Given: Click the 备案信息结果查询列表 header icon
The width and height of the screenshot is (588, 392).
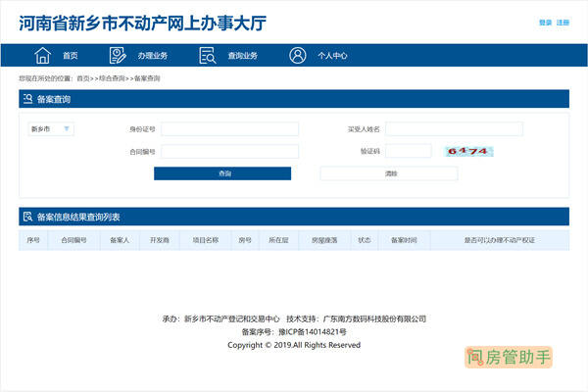Looking at the screenshot, I should coord(27,217).
